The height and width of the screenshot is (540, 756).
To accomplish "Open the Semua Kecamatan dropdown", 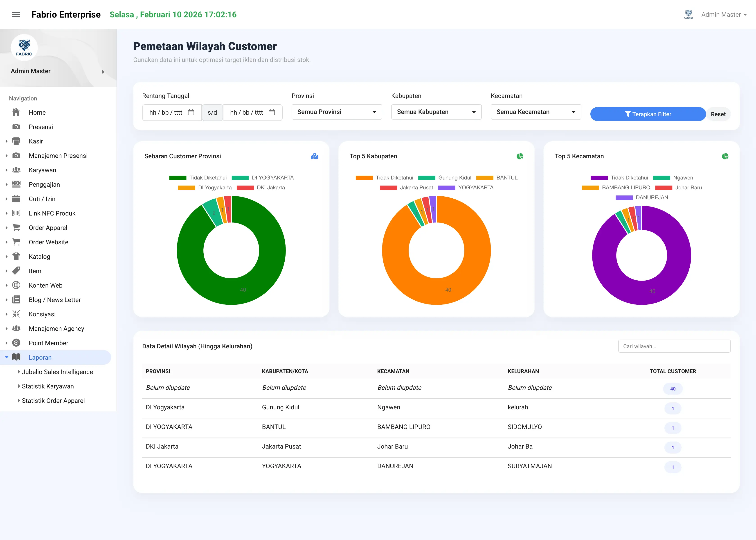I will click(x=536, y=112).
